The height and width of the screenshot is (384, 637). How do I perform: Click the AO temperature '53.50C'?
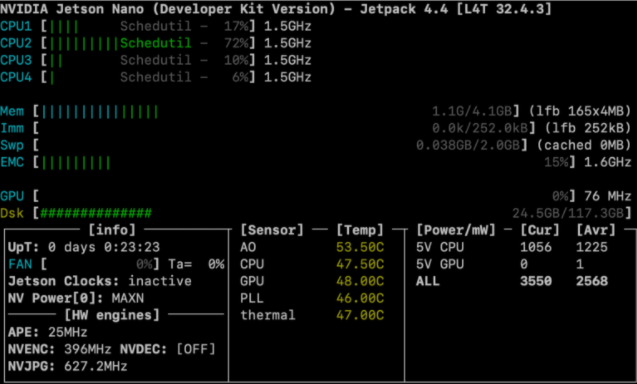coord(360,247)
